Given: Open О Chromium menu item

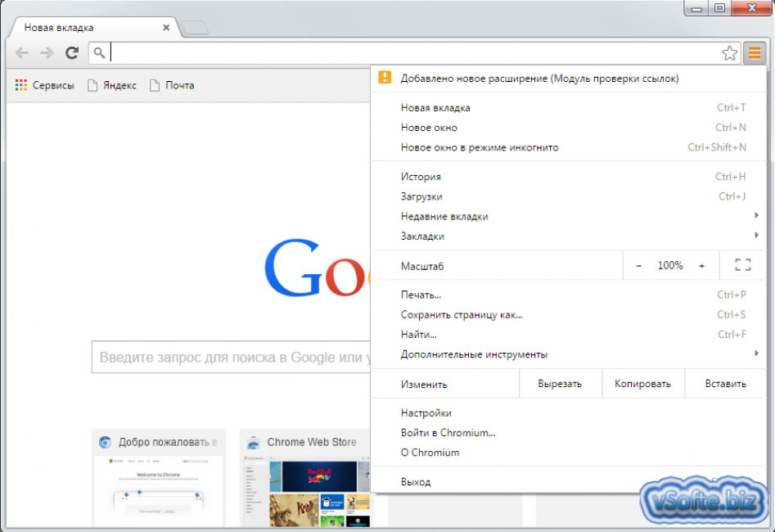Looking at the screenshot, I should coord(569,453).
